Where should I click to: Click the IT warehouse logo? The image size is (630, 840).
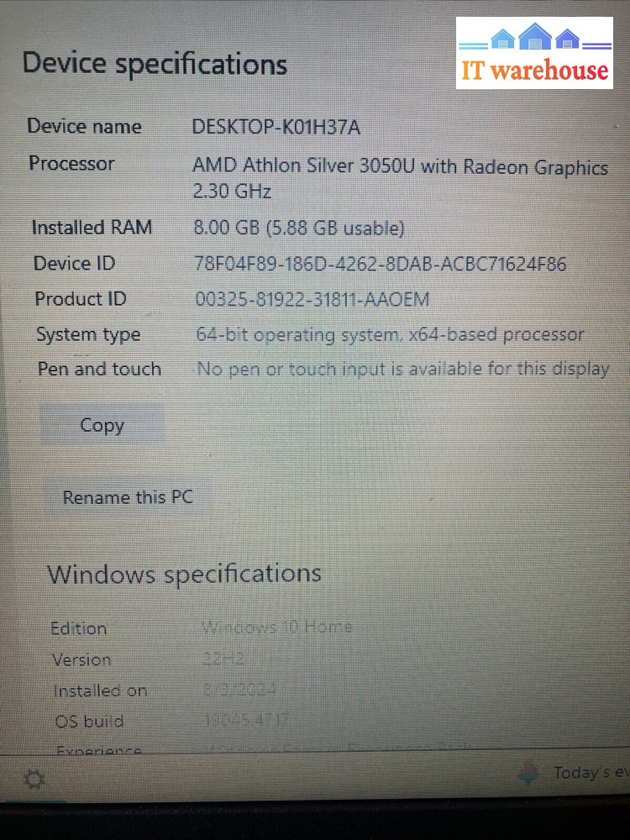pyautogui.click(x=535, y=54)
